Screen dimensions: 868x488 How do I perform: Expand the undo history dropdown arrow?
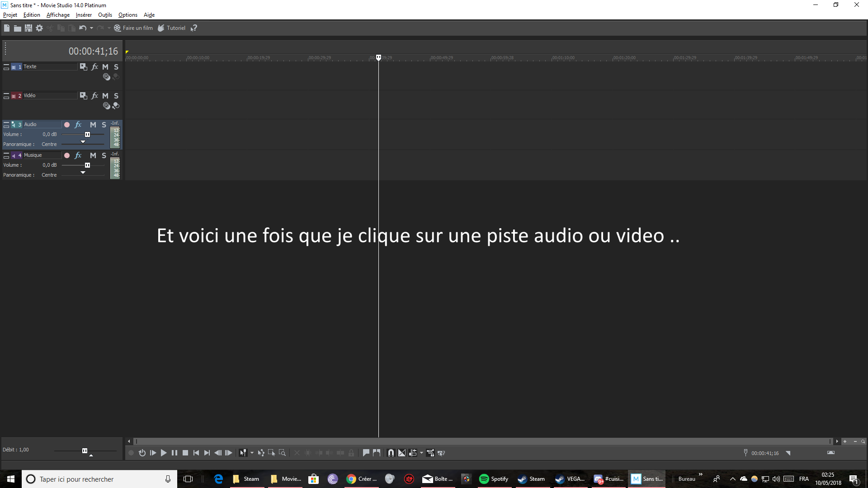[91, 28]
